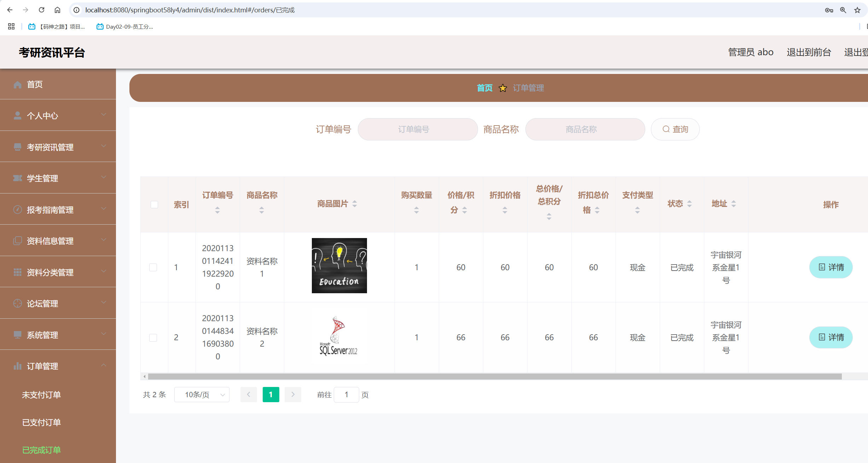Image resolution: width=868 pixels, height=463 pixels.
Task: Bookmark page with the star icon
Action: pyautogui.click(x=857, y=10)
